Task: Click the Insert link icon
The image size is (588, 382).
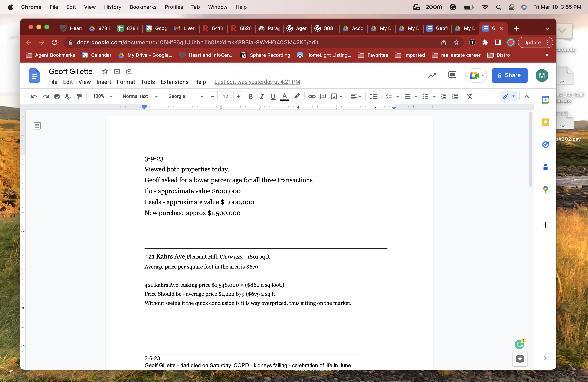Action: (x=312, y=96)
